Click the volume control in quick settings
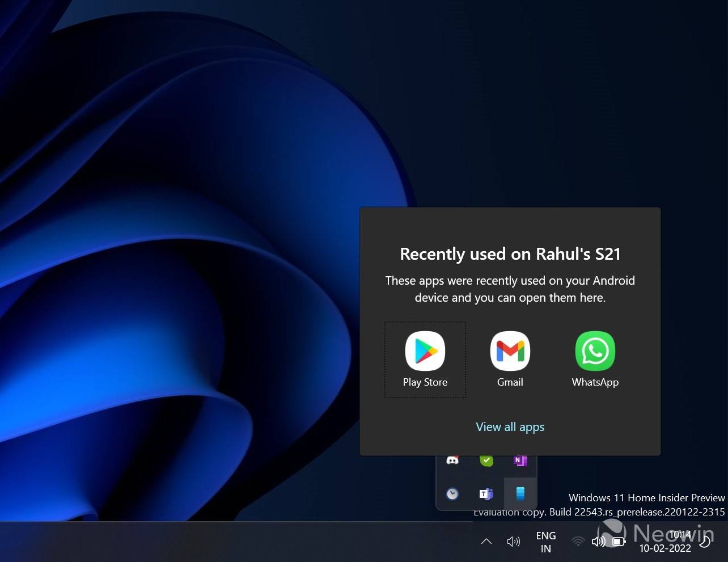Screen dimensions: 728x562 (598, 541)
